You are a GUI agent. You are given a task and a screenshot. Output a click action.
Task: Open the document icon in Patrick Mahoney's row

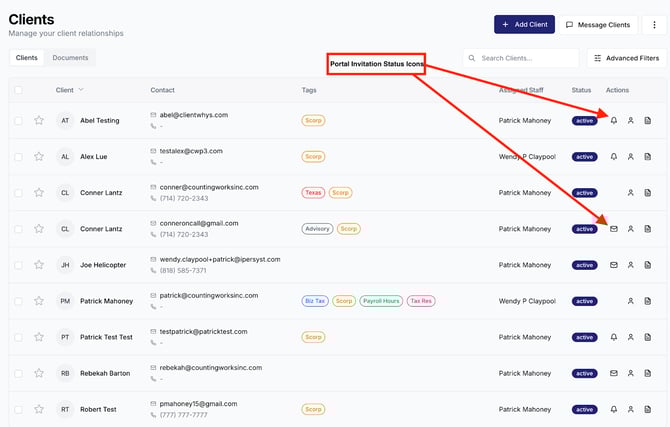(648, 301)
